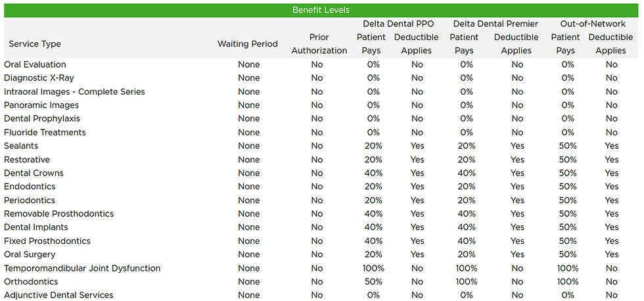The image size is (644, 301).
Task: Click the green Benefit Levels header bar
Action: coord(321,10)
